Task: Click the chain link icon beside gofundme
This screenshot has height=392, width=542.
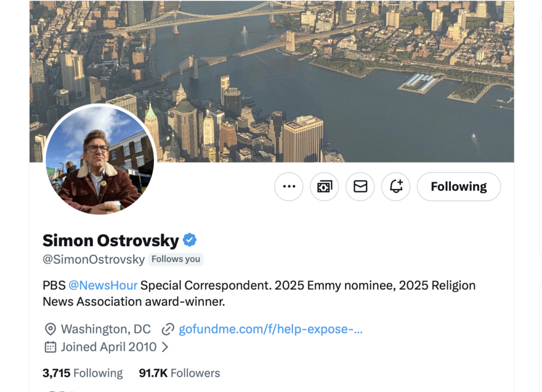Action: pyautogui.click(x=168, y=329)
